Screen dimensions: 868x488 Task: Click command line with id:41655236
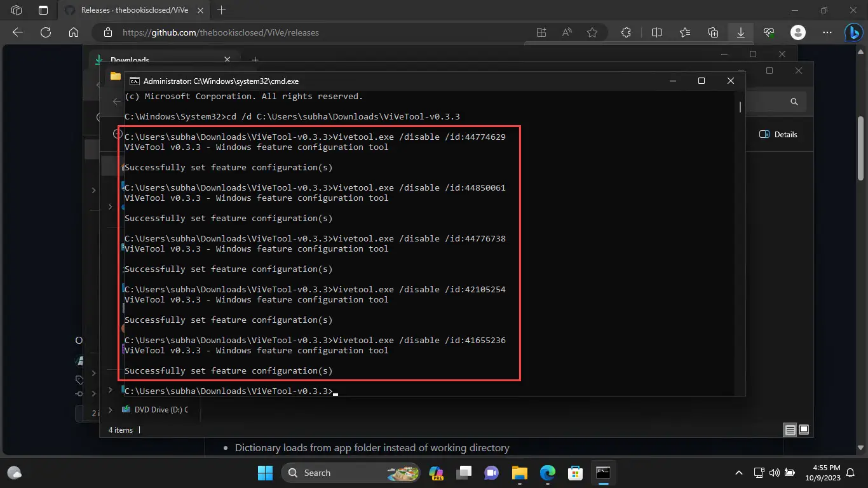click(315, 340)
